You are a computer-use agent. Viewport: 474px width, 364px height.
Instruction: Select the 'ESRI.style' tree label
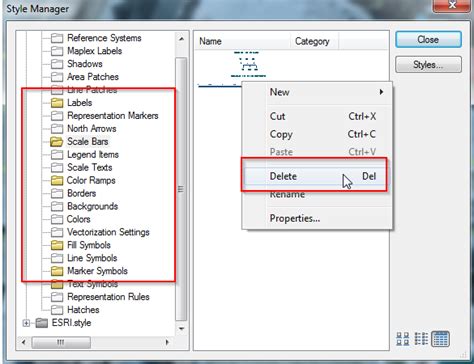71,323
